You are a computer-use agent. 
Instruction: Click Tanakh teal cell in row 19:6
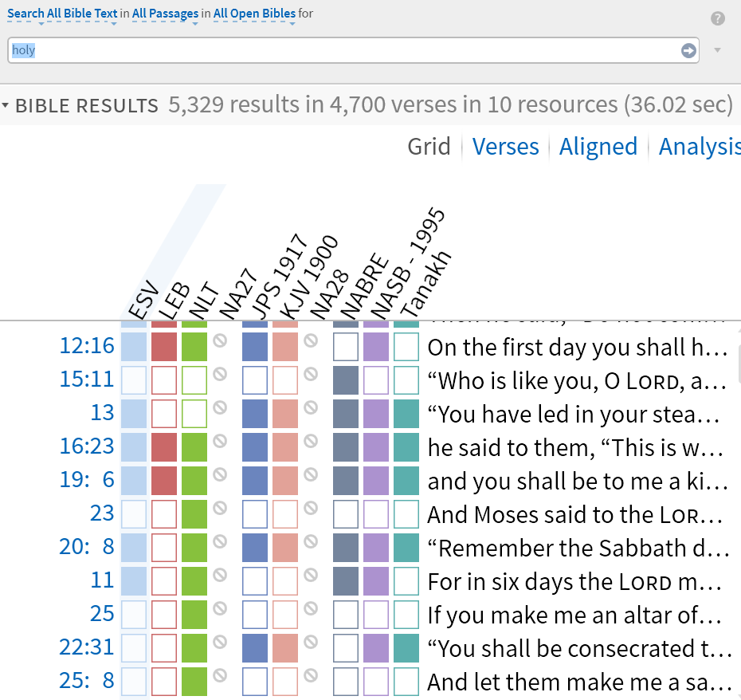point(406,481)
